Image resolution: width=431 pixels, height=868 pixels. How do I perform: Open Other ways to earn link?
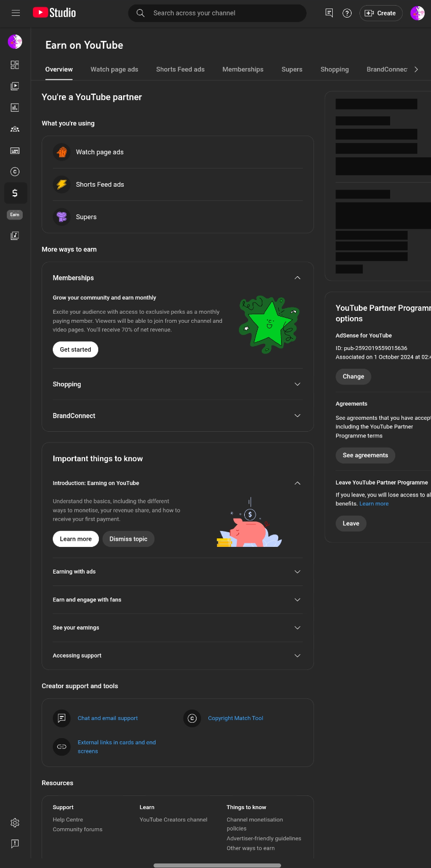pyautogui.click(x=250, y=848)
